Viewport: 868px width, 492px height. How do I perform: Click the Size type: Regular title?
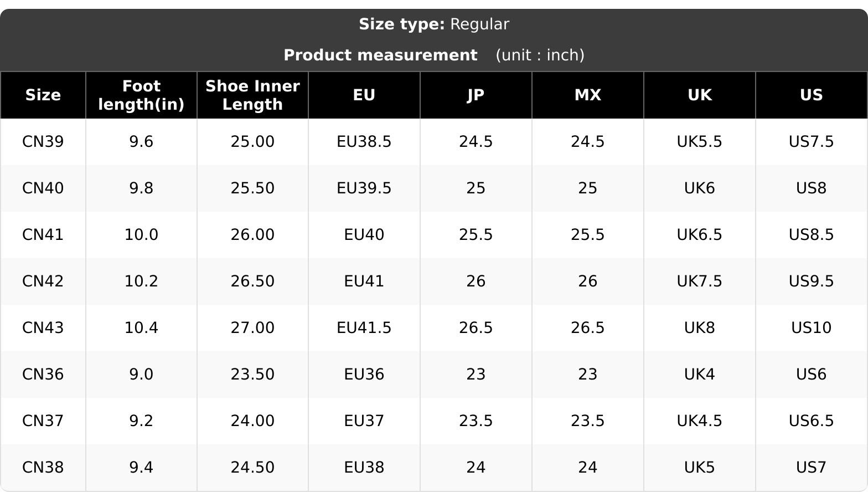[434, 24]
